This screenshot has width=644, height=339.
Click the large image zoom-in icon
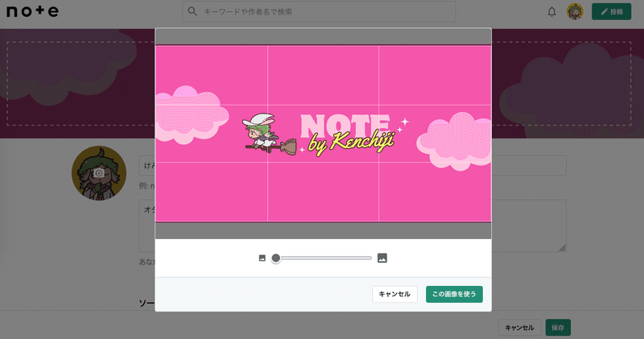point(382,258)
